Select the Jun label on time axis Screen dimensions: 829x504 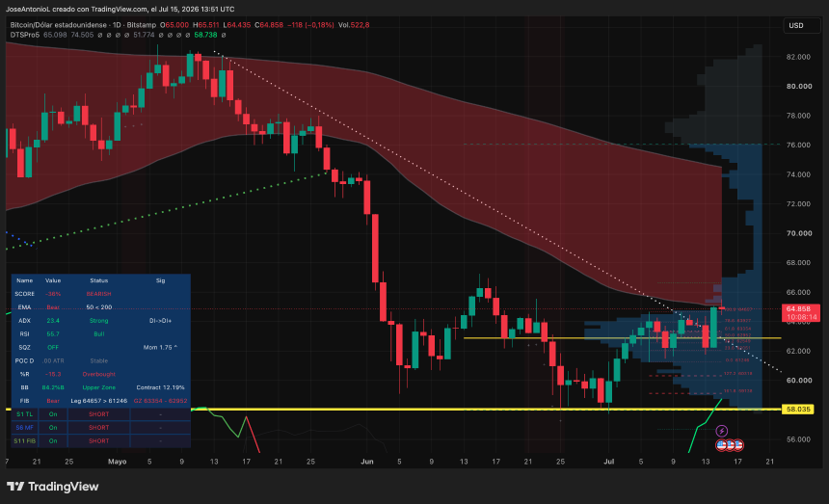[367, 462]
